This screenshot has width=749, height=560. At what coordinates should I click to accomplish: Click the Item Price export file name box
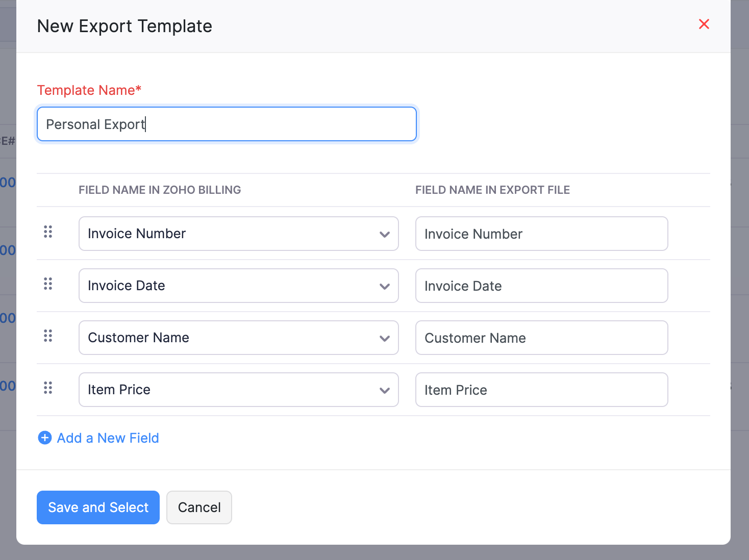[541, 390]
